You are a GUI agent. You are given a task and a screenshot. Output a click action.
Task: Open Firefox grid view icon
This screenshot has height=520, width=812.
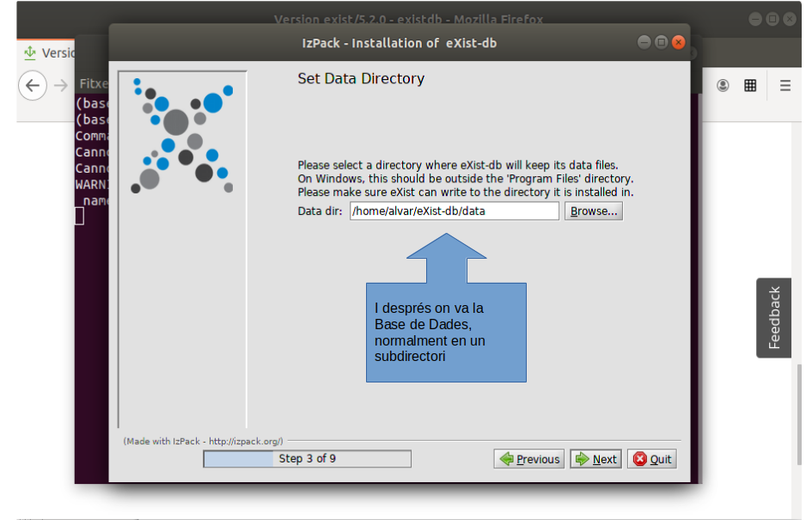pyautogui.click(x=750, y=85)
